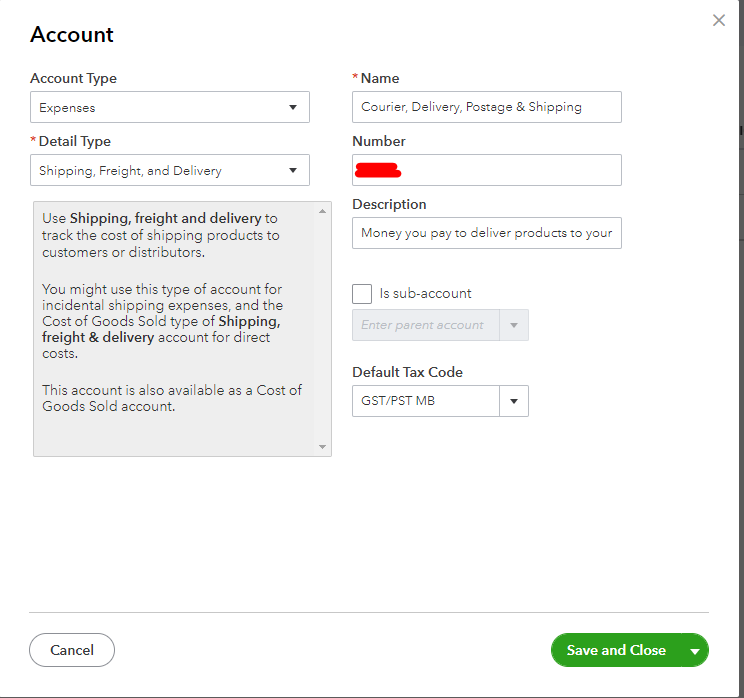Click the parent account dropdown arrow
Screen dimensions: 744x698
514,325
